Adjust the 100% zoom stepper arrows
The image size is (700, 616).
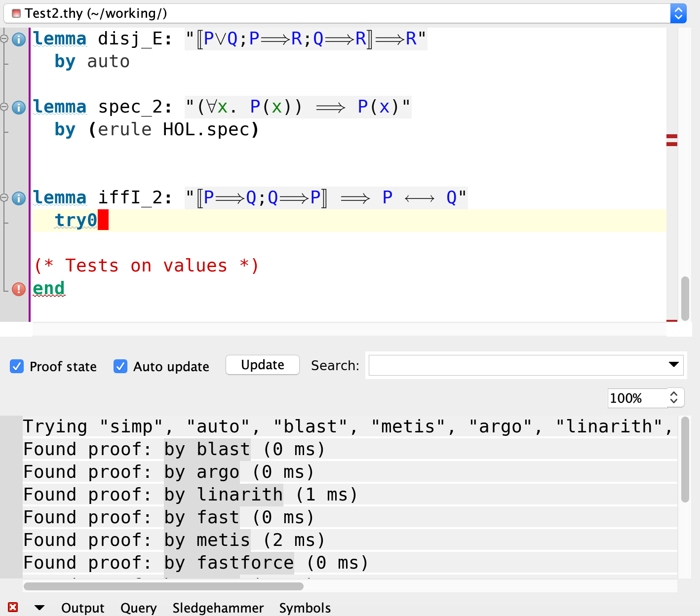point(674,397)
